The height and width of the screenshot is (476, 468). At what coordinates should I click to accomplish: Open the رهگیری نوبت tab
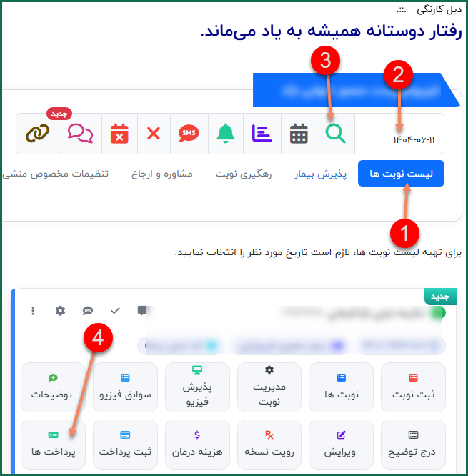[244, 174]
